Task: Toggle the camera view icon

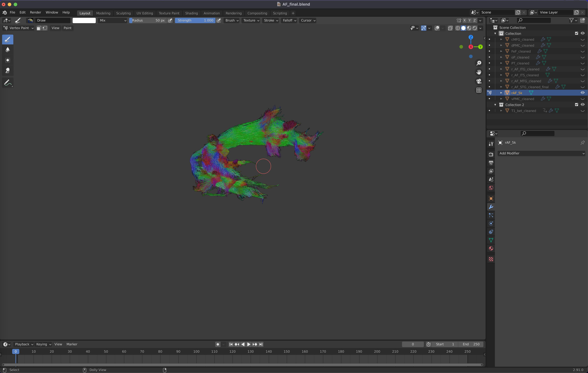Action: click(x=479, y=81)
